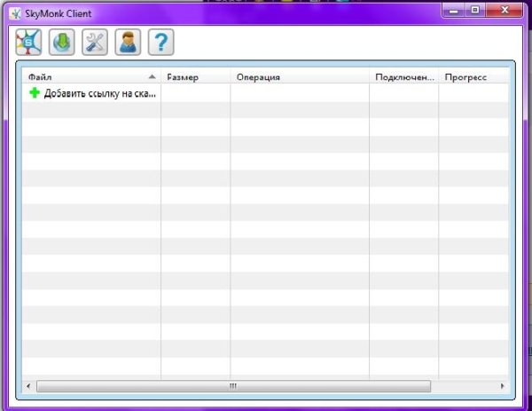
Task: Sort by the Подключен... column header
Action: click(403, 77)
